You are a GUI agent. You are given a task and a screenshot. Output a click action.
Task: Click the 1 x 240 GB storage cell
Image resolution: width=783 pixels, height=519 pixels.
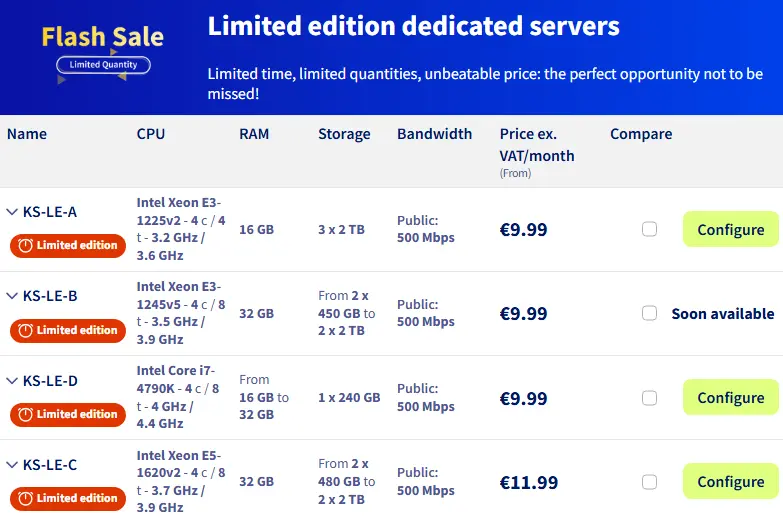tap(349, 398)
